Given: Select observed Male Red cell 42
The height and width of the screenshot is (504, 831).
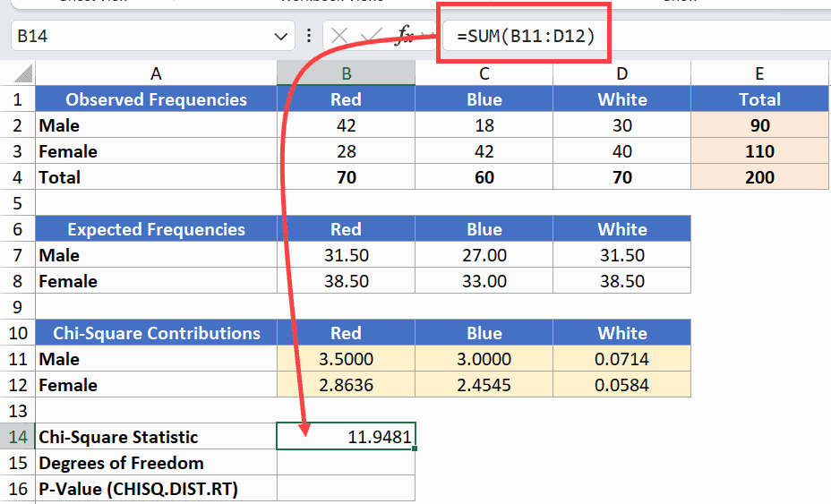Looking at the screenshot, I should click(x=346, y=125).
